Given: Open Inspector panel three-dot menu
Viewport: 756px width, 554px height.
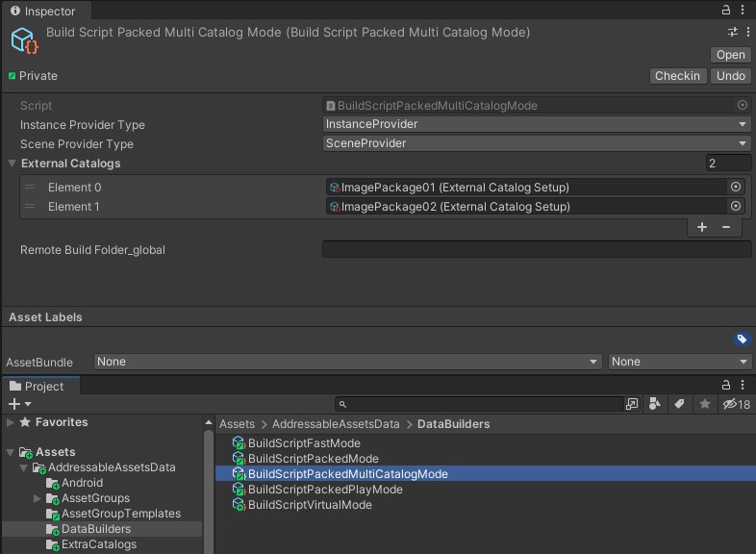Looking at the screenshot, I should (x=743, y=10).
